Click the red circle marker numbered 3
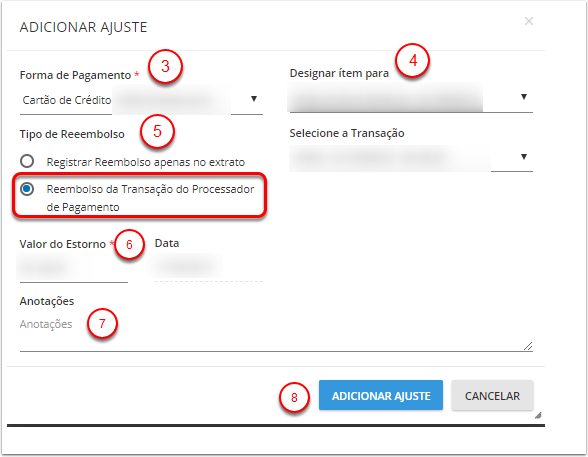588x457 pixels. click(x=165, y=66)
